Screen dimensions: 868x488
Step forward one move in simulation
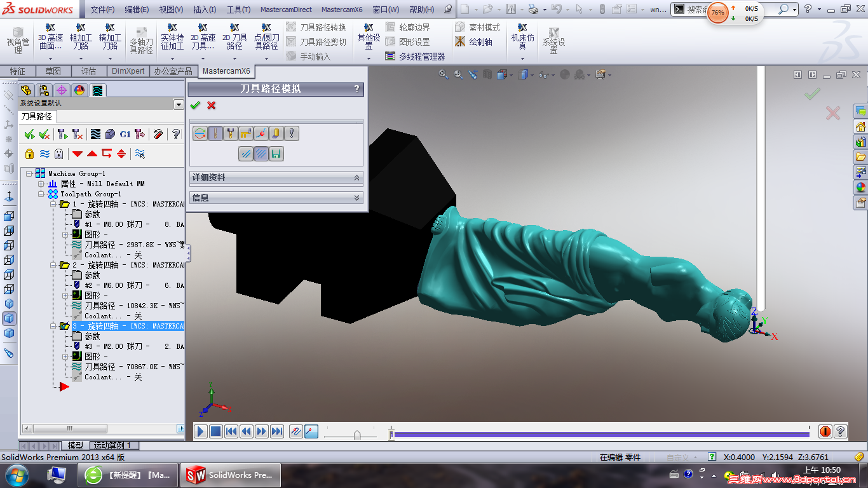tap(262, 431)
